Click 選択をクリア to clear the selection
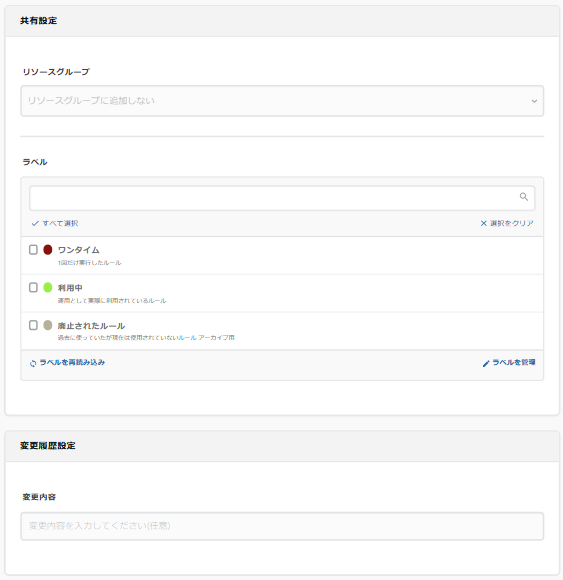 [x=512, y=223]
